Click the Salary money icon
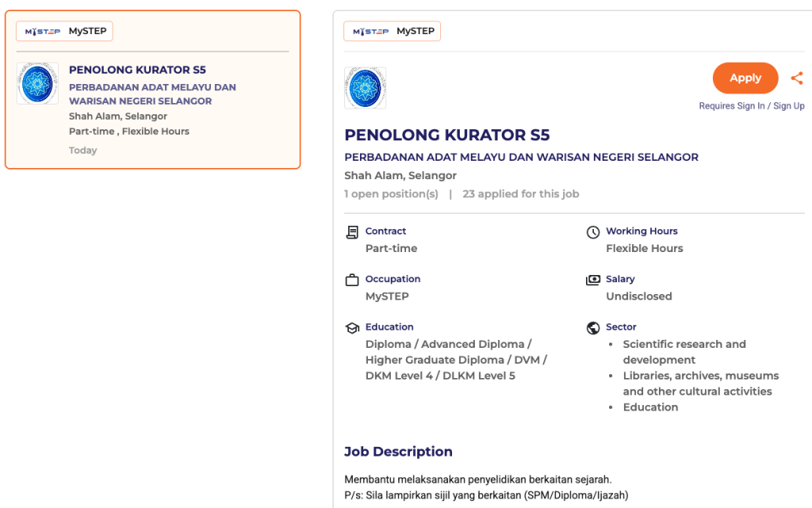The image size is (812, 508). click(592, 281)
